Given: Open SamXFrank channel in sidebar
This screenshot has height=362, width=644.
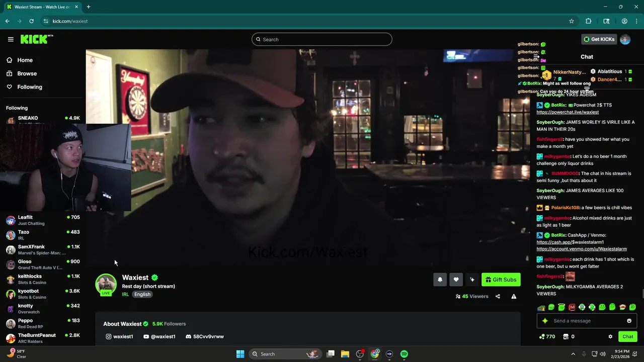Looking at the screenshot, I should click(x=43, y=250).
